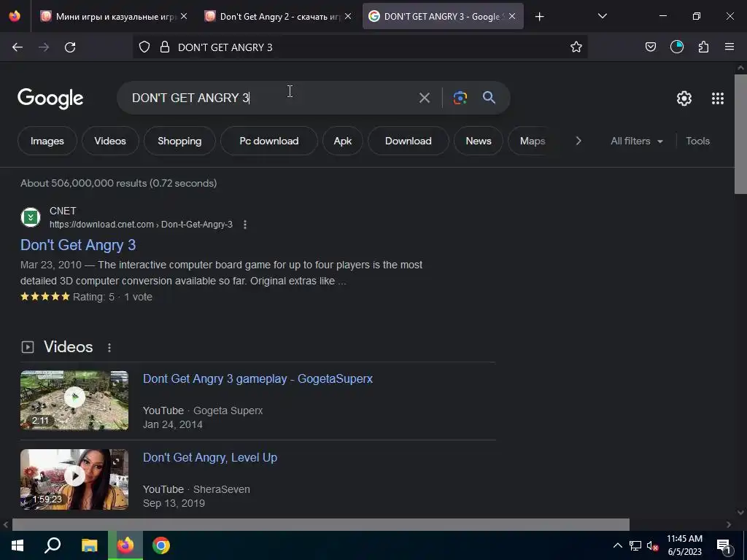Open the notification center icon
The image size is (747, 560).
723,545
